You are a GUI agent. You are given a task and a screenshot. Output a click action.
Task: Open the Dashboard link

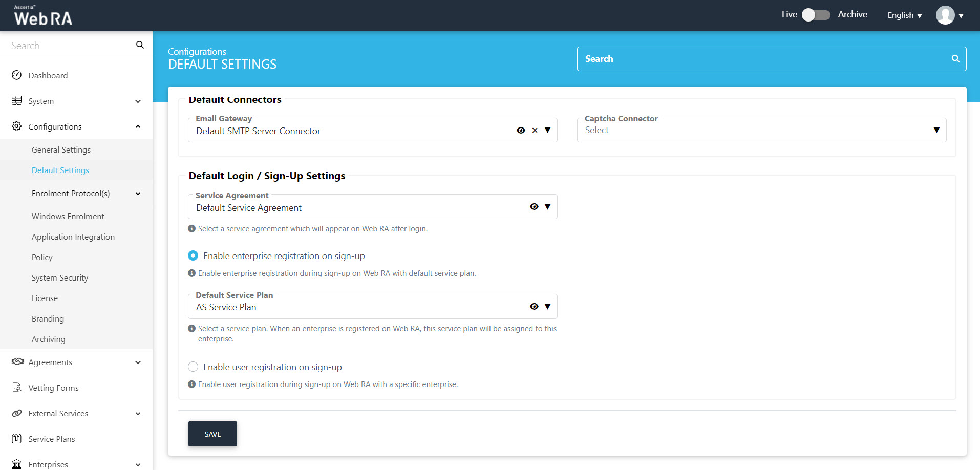(x=48, y=75)
